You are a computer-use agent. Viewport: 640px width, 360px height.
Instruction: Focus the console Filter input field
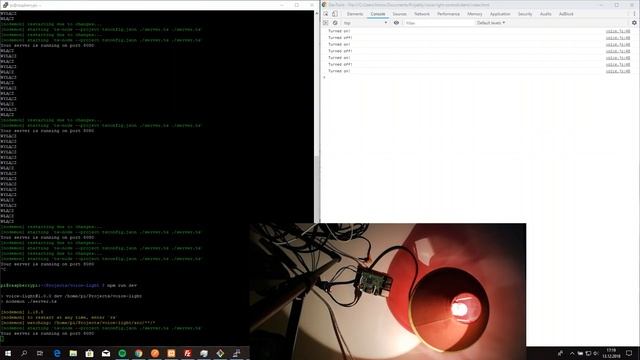[x=439, y=23]
